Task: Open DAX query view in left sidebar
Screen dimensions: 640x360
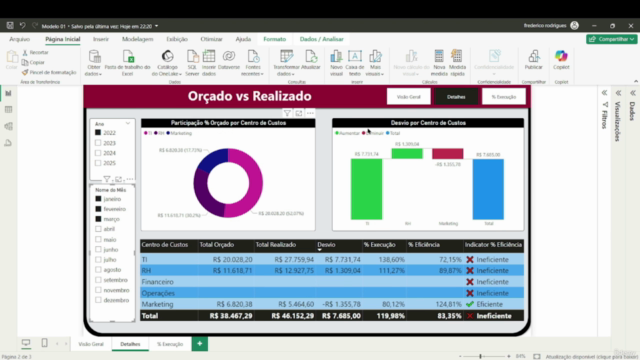Action: point(8,143)
